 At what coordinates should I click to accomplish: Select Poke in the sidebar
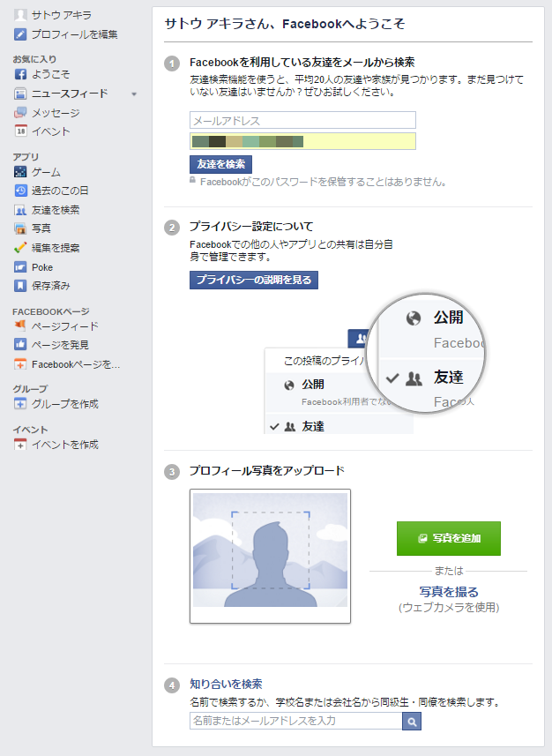42,267
